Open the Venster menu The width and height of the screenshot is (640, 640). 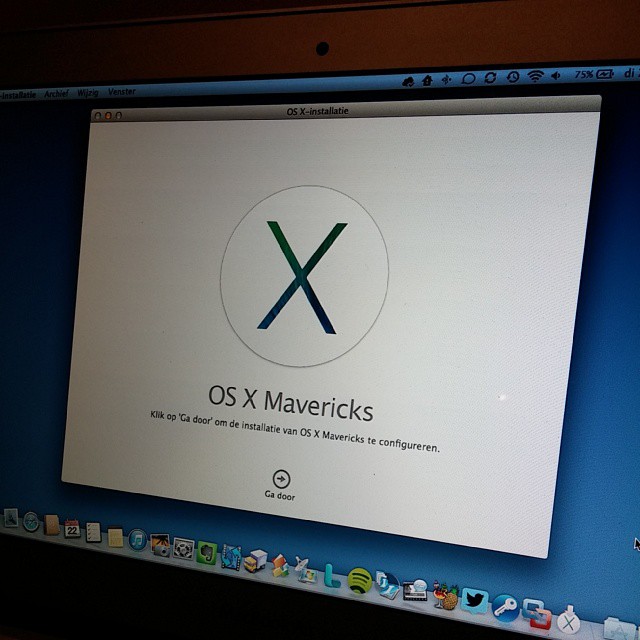pyautogui.click(x=122, y=92)
